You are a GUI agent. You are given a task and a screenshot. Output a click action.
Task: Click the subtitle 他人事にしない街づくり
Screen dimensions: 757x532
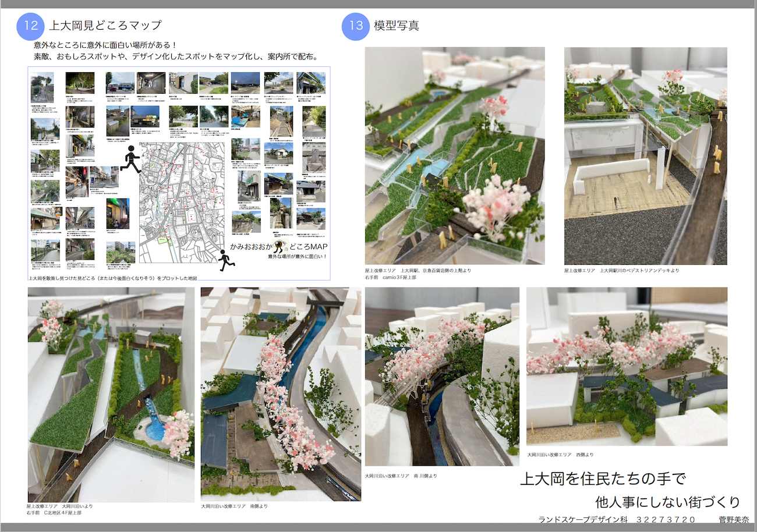pos(667,502)
